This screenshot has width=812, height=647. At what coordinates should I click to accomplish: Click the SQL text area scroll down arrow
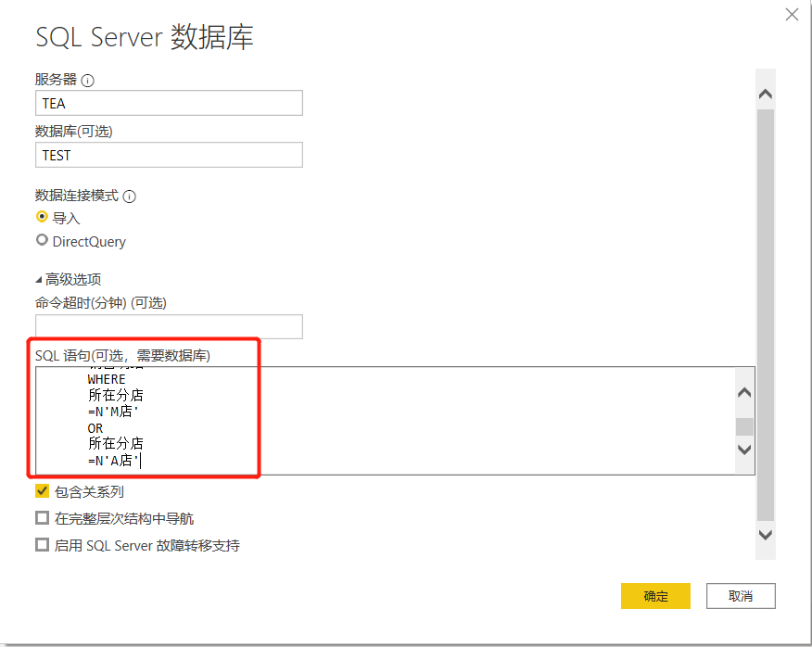(x=744, y=450)
